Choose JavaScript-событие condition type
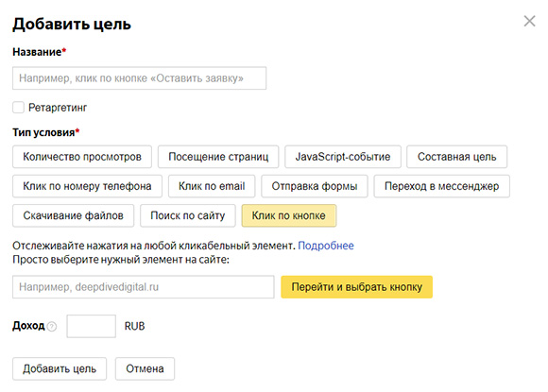 pos(342,157)
